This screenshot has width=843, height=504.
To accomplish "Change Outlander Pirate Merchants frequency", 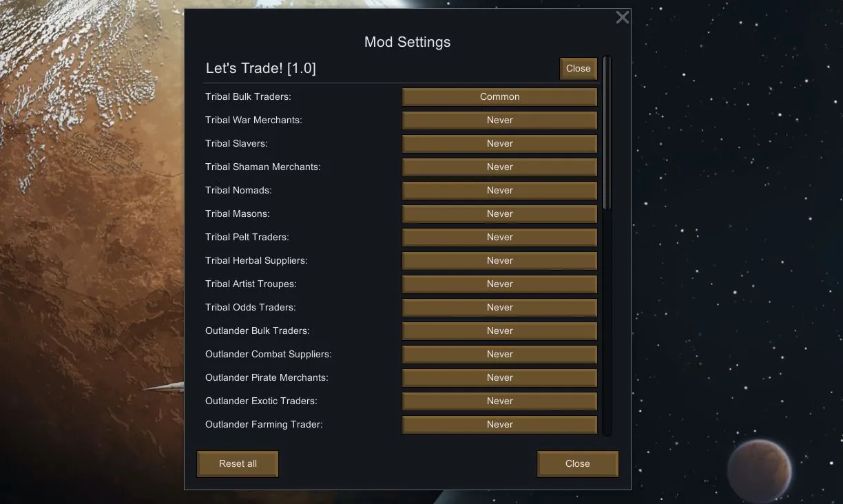I will pos(499,377).
